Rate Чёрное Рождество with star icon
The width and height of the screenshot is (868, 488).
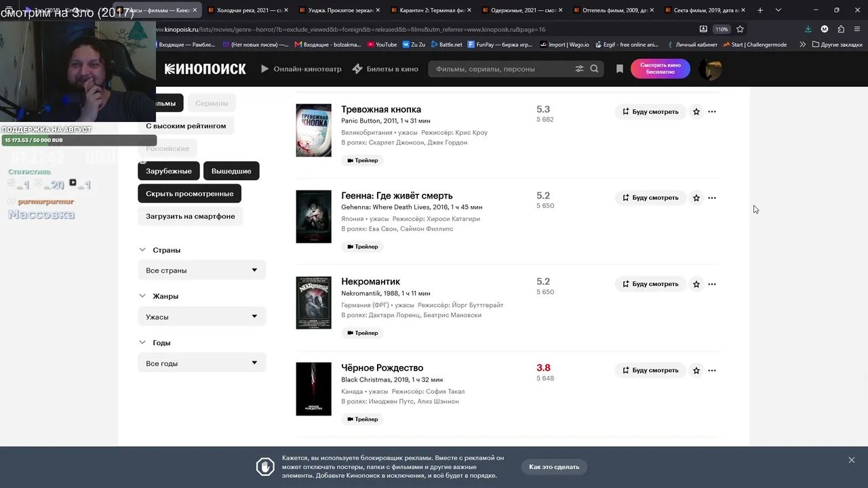(x=696, y=370)
